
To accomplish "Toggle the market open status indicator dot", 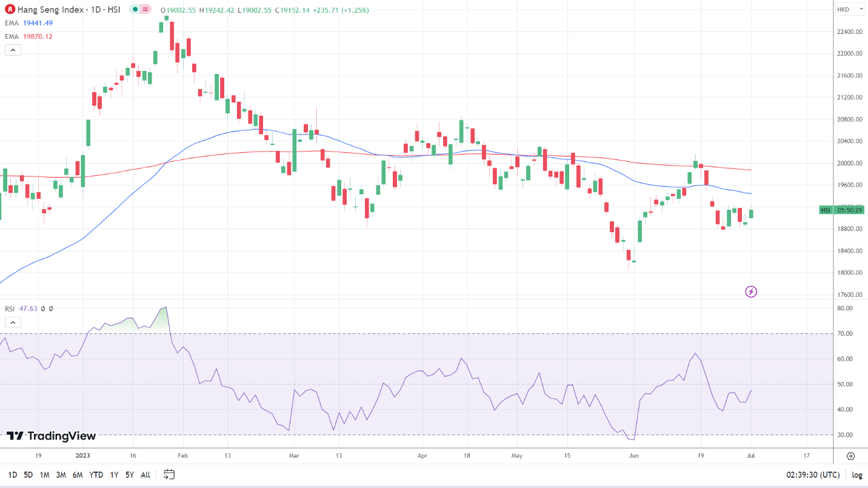I will click(135, 10).
